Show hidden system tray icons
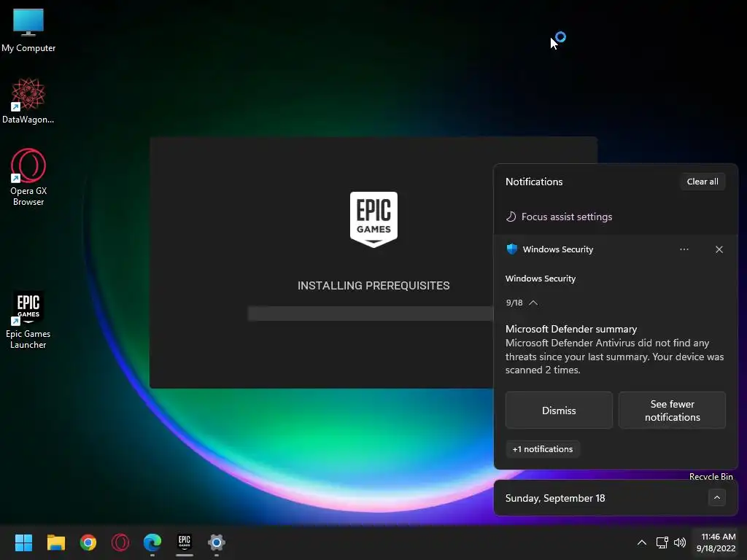This screenshot has width=747, height=560. tap(642, 542)
